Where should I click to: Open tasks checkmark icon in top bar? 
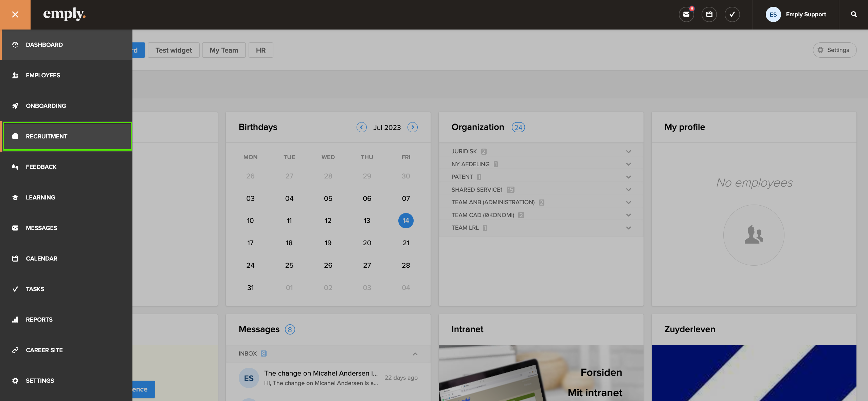point(732,15)
